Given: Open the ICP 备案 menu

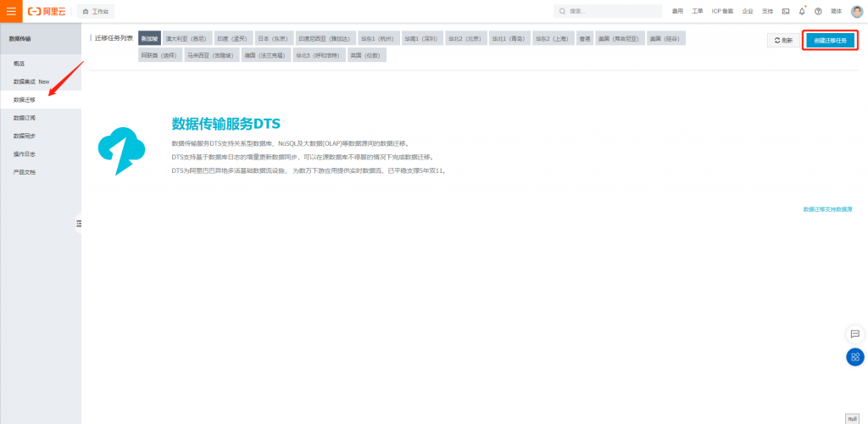Looking at the screenshot, I should (x=722, y=11).
